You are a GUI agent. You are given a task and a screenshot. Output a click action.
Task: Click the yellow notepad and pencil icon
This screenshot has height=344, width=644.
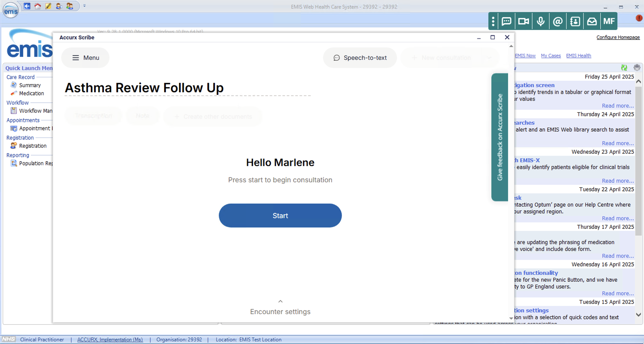point(48,6)
